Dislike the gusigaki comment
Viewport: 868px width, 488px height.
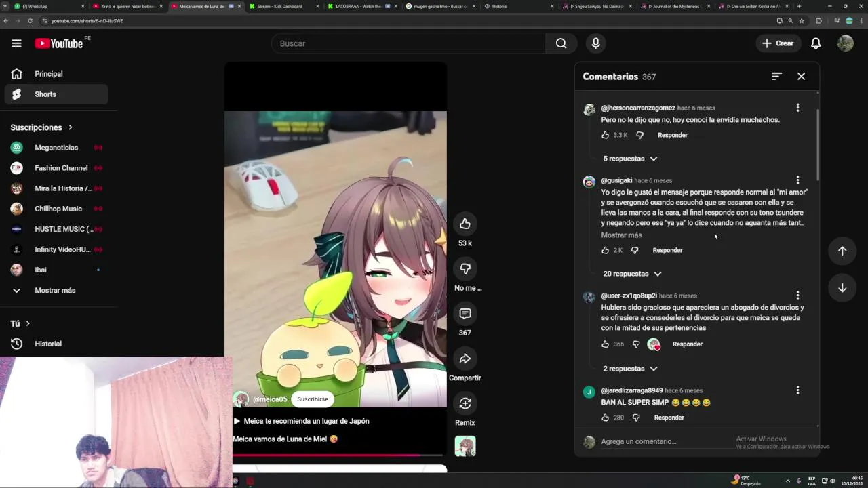[x=635, y=251]
